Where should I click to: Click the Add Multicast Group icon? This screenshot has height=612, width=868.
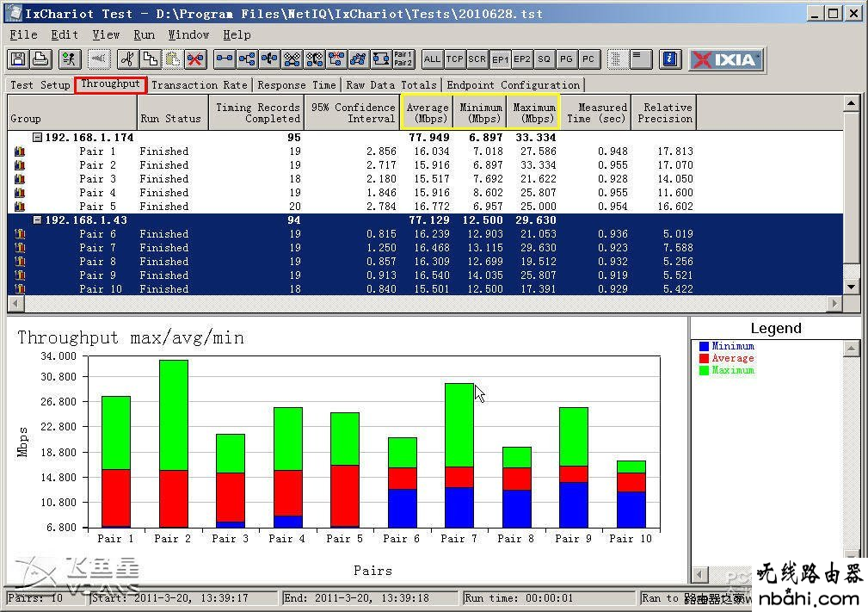pyautogui.click(x=247, y=59)
